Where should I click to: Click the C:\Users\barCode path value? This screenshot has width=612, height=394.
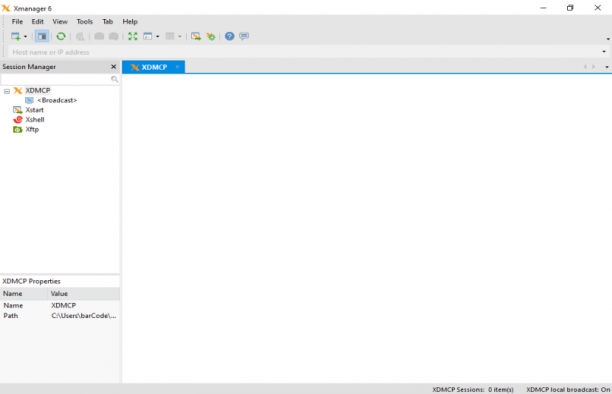tap(84, 316)
